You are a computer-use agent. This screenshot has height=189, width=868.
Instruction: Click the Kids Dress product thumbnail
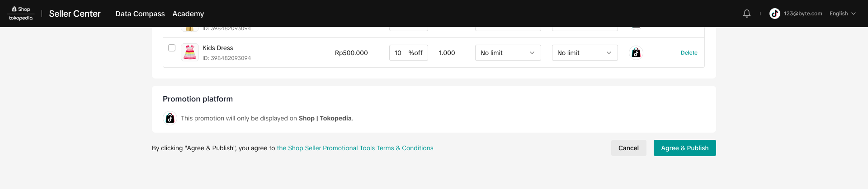(190, 53)
